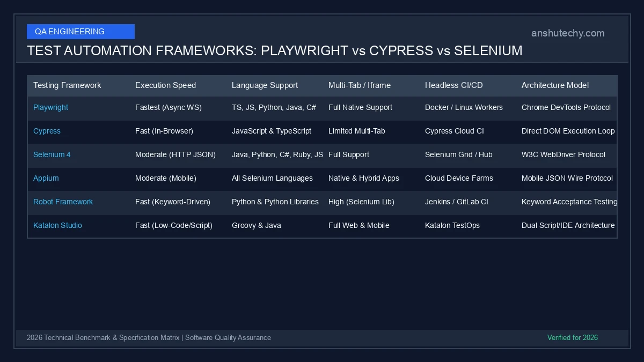The width and height of the screenshot is (644, 362).
Task: Click the cell 'Mobile JSON Wire Protocol'
Action: [x=567, y=178]
